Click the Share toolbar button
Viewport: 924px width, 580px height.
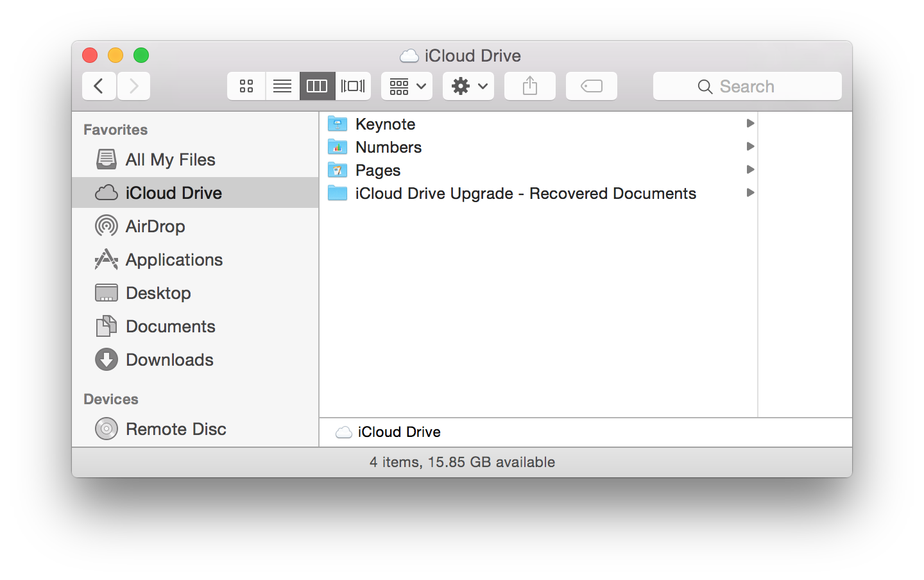pos(530,86)
